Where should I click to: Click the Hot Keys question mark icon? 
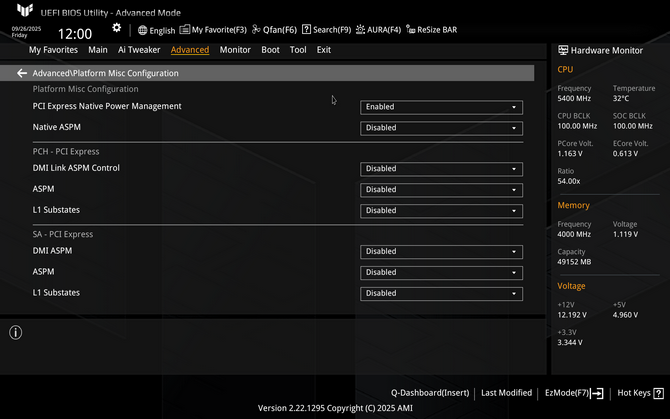(658, 393)
